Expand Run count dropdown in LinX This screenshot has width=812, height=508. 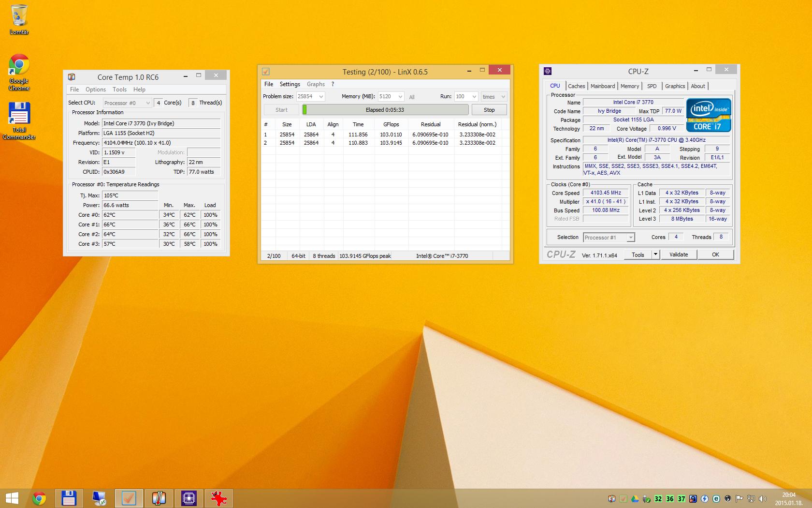(x=474, y=96)
